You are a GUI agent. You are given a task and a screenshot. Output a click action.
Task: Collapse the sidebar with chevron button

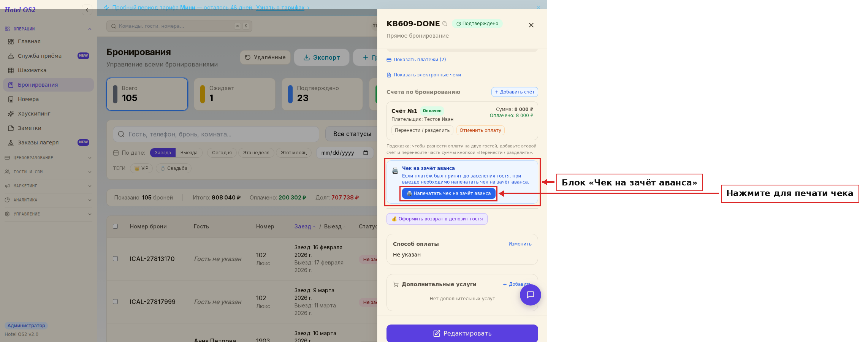click(x=87, y=10)
